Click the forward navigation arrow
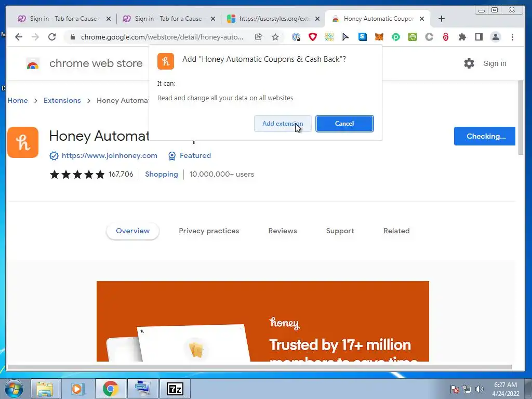 click(35, 37)
